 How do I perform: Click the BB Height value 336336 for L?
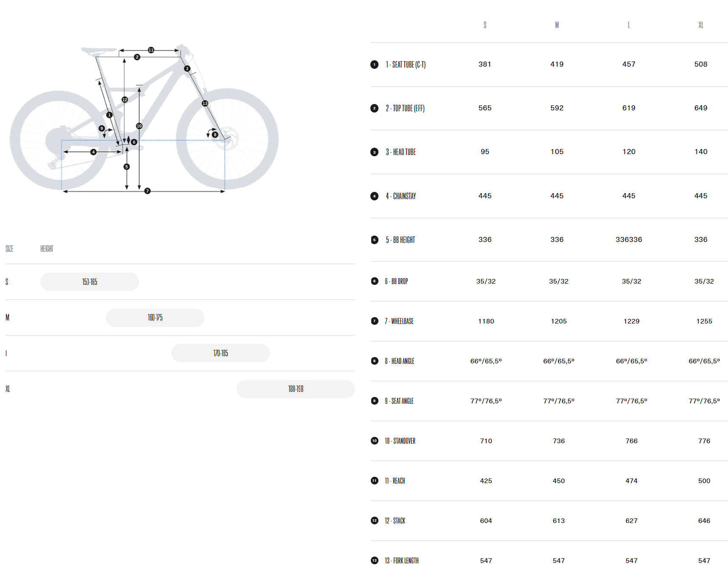click(629, 239)
